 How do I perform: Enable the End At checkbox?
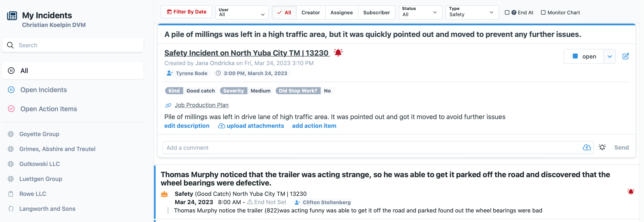coord(507,12)
